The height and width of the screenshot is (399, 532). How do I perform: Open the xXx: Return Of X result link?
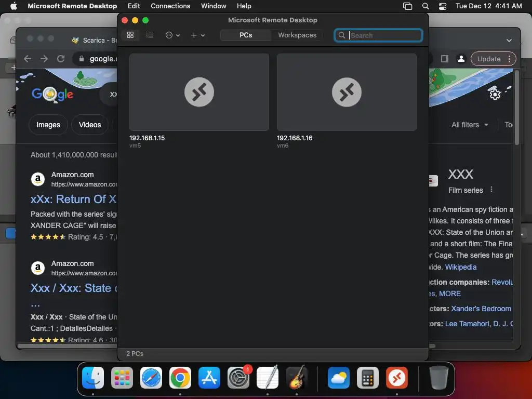[x=73, y=199]
